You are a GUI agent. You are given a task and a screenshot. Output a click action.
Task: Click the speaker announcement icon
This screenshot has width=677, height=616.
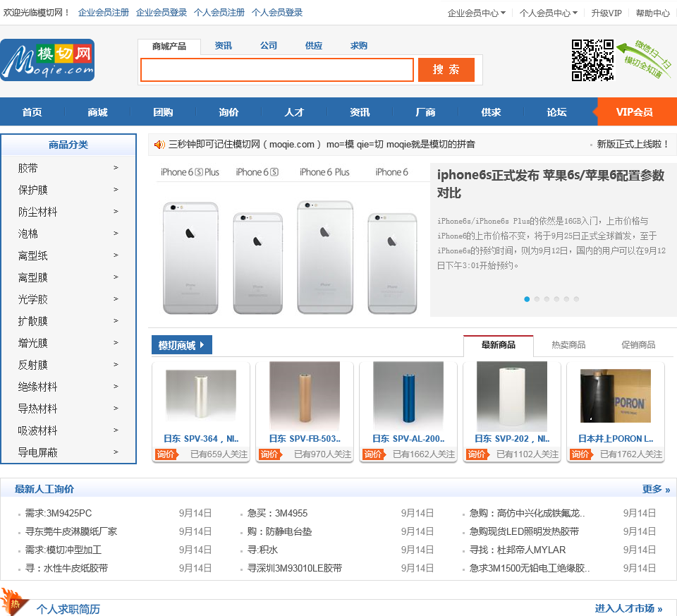(159, 144)
